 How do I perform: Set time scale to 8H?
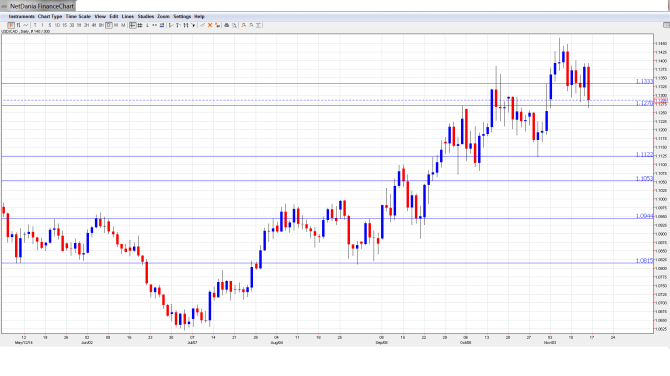[x=101, y=25]
